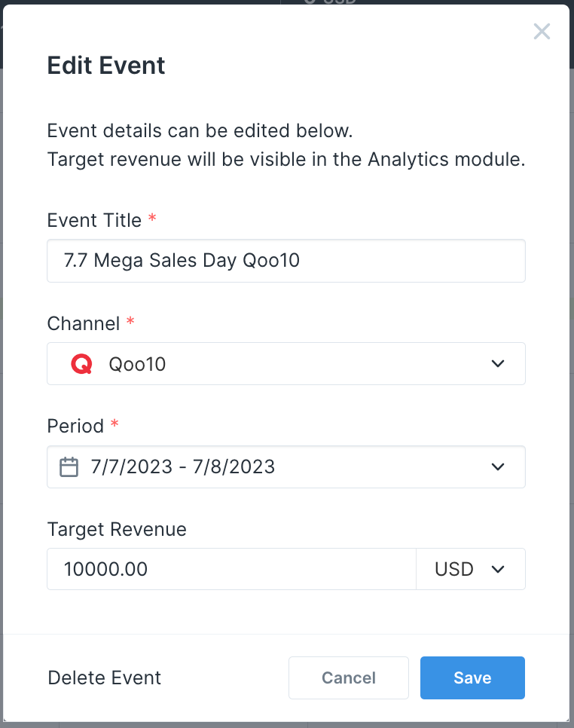Click the Target Revenue label
The height and width of the screenshot is (728, 574).
(x=117, y=529)
